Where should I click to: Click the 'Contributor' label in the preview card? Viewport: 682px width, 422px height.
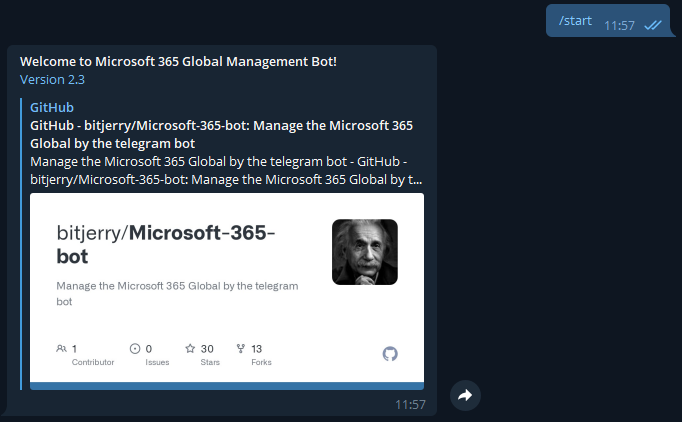click(x=93, y=362)
